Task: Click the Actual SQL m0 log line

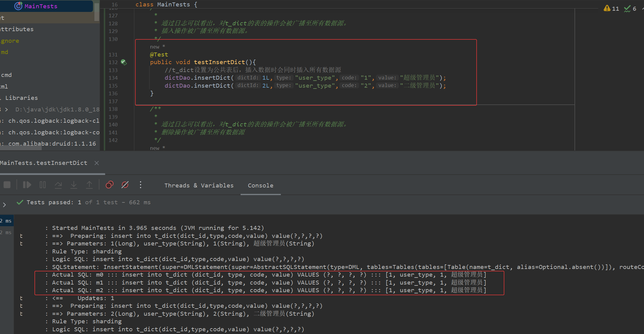Action: tap(269, 275)
